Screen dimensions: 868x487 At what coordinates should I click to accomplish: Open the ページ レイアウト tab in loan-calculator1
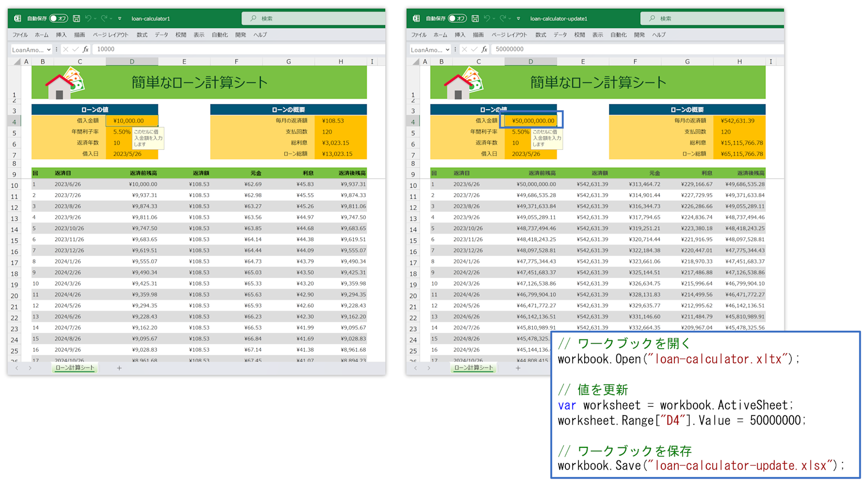point(111,35)
